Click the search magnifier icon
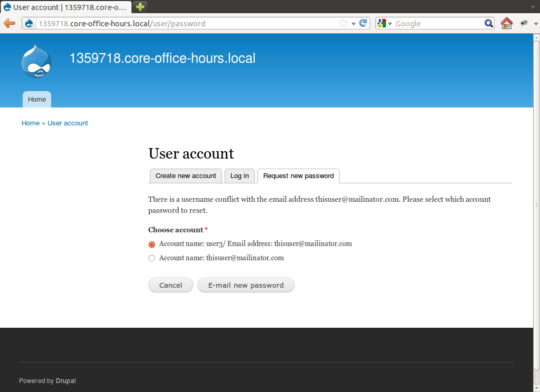The image size is (540, 392). pos(488,23)
